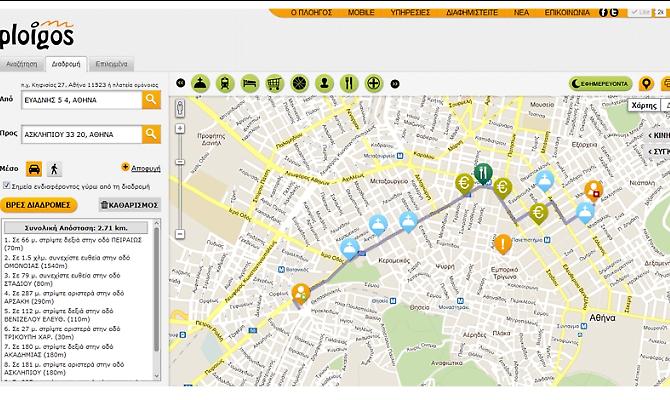Toggle the ΕΦΗΜΕΡΕΥΟΝΤΑ on-duty pharmacies button
670x400 pixels.
(600, 84)
